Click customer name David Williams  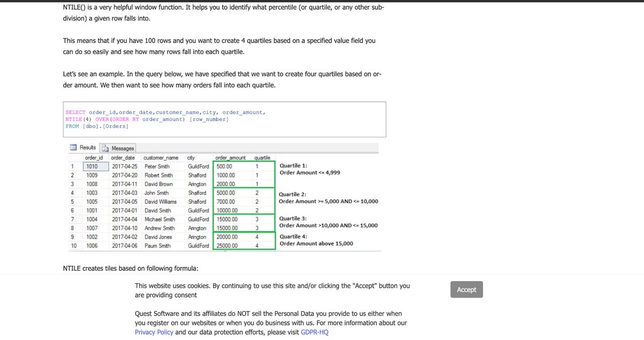pos(160,202)
